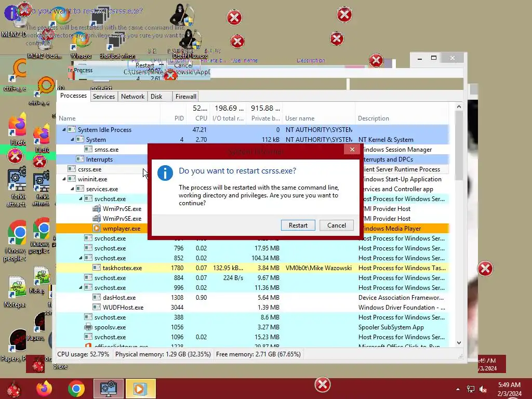This screenshot has height=399, width=532.
Task: Click the Physical memory status bar entry
Action: (163, 354)
